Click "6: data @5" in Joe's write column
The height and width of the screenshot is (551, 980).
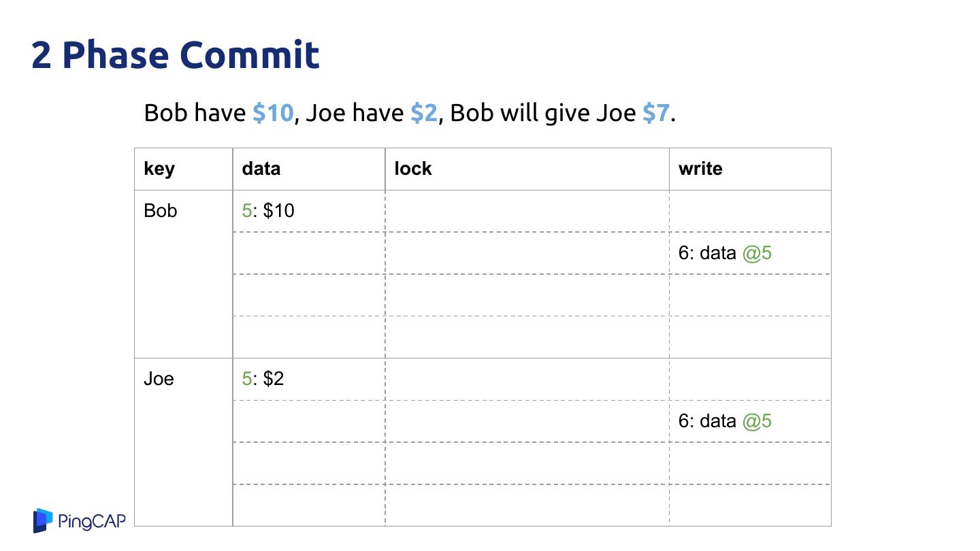point(725,421)
